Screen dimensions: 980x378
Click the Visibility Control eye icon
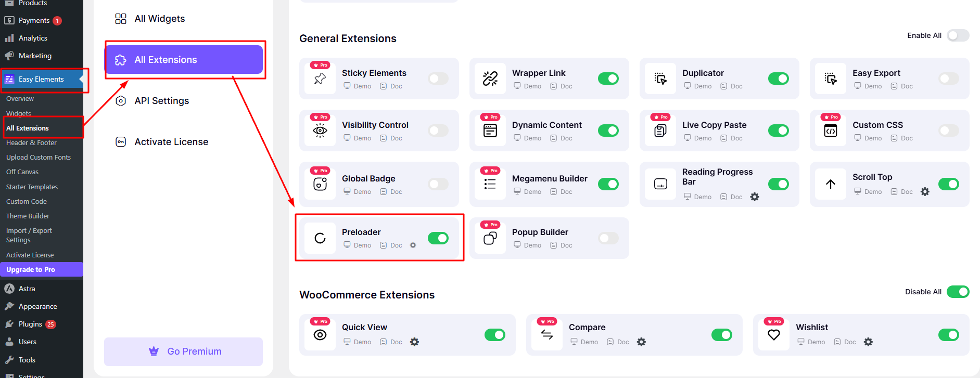coord(320,131)
